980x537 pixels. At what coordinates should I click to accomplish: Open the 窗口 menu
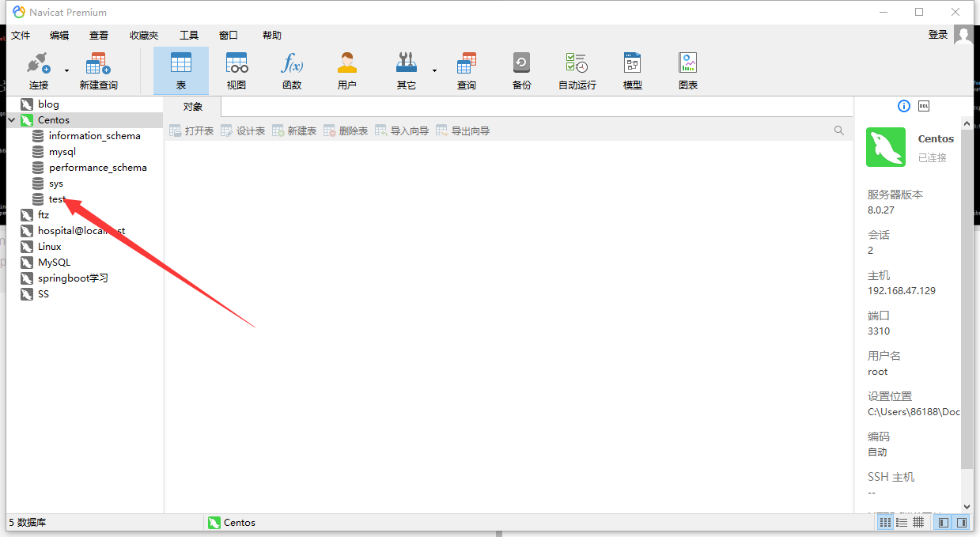click(x=229, y=36)
